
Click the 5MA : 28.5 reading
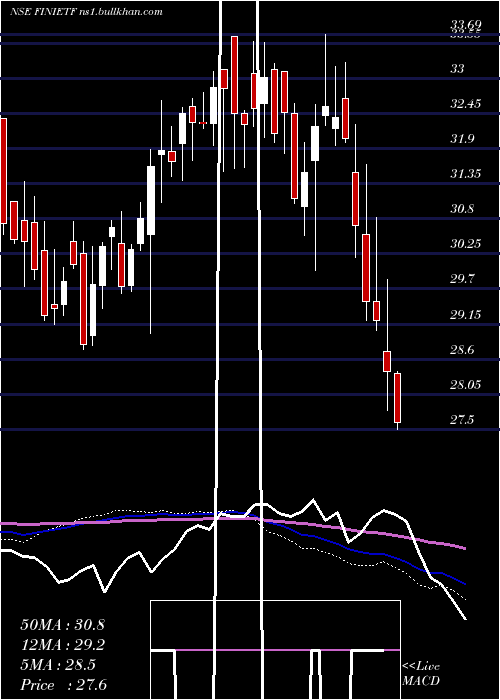[x=58, y=665]
